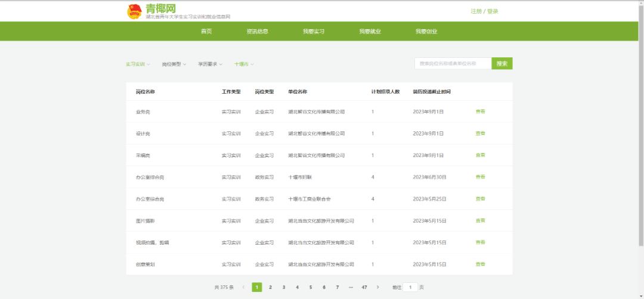Click the 2023年6月30日 deadline cell
Viewport: 644px width, 299px height.
click(x=429, y=177)
